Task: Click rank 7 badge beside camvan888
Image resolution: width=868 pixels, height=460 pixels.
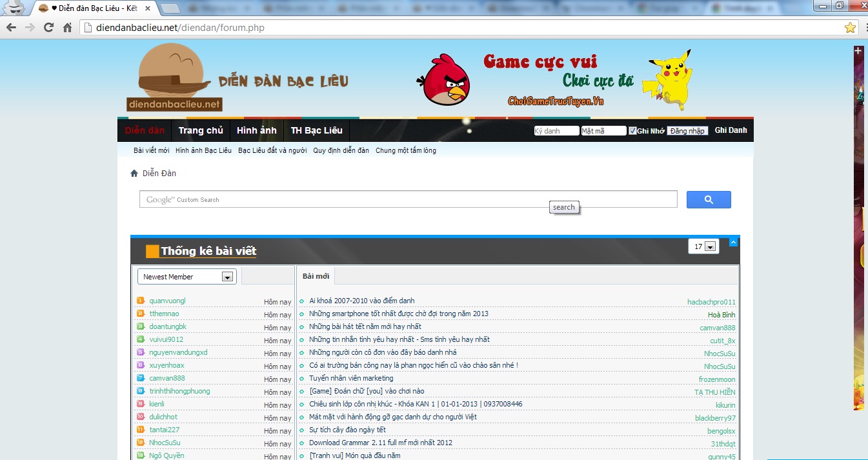Action: coord(141,378)
